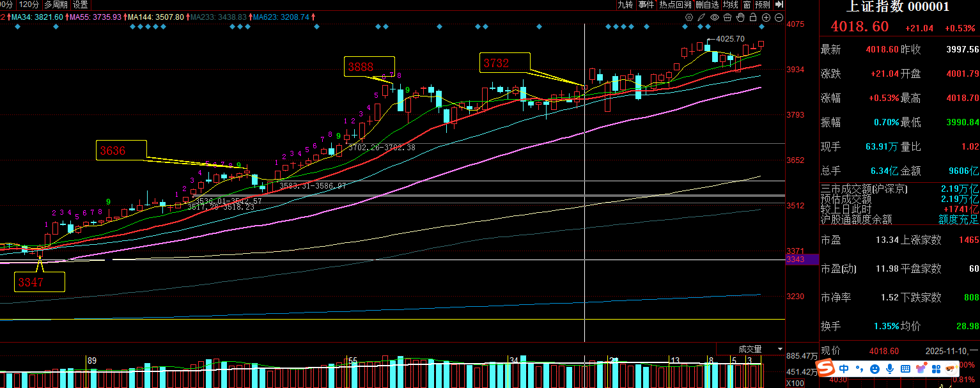The width and height of the screenshot is (980, 388).
Task: Click 3702.26-3702.38 gap label on chart
Action: point(382,148)
